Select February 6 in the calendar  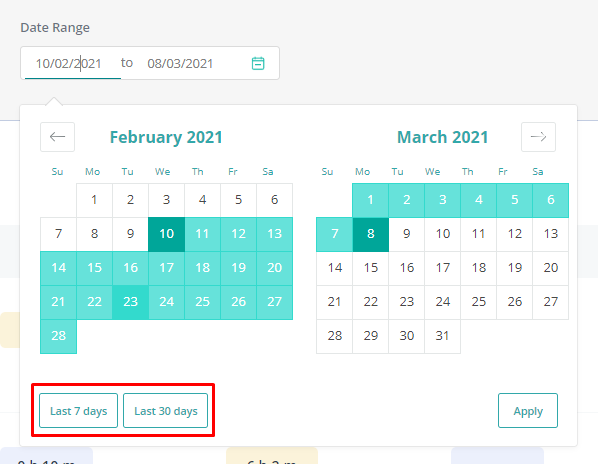click(x=275, y=200)
